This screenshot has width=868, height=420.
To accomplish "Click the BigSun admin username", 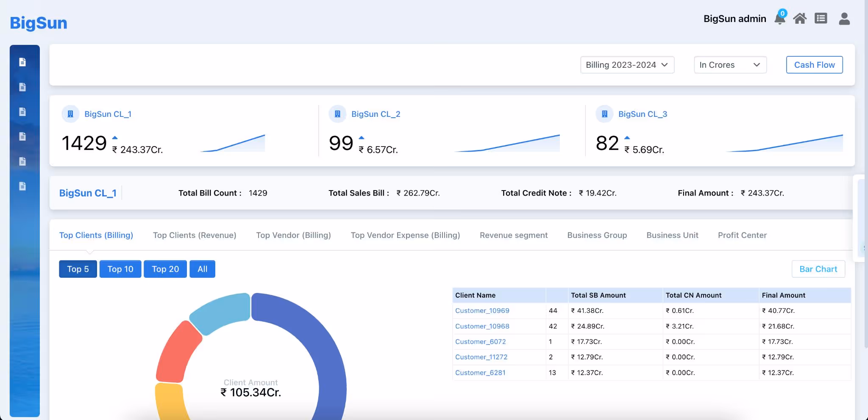I will [x=734, y=19].
